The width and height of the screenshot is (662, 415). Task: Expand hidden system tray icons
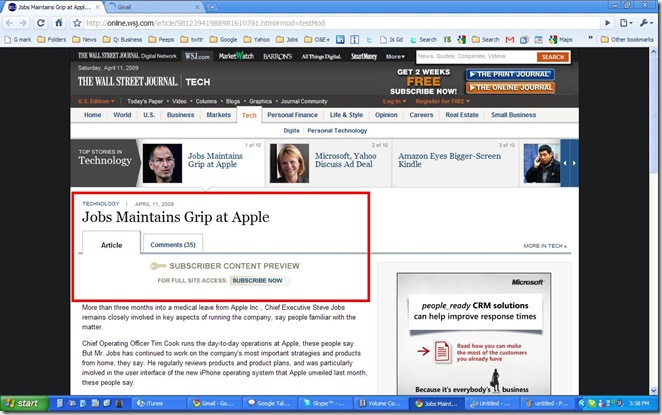coord(581,404)
